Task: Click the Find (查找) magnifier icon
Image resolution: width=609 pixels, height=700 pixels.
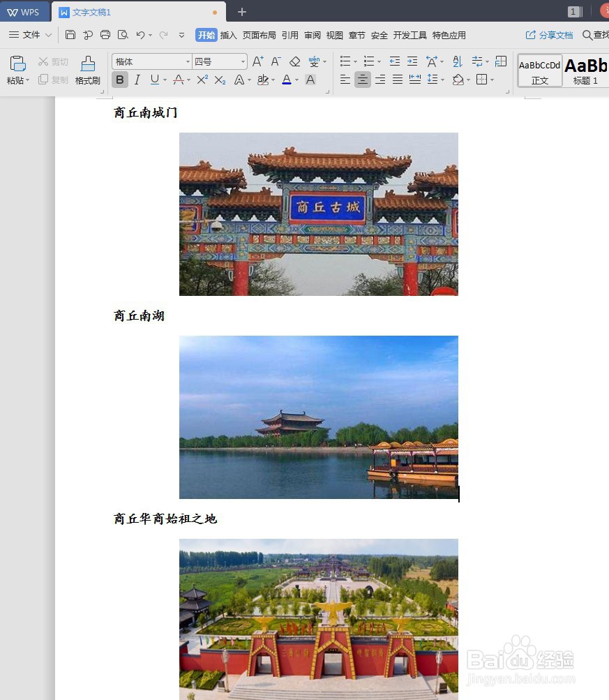Action: [587, 35]
